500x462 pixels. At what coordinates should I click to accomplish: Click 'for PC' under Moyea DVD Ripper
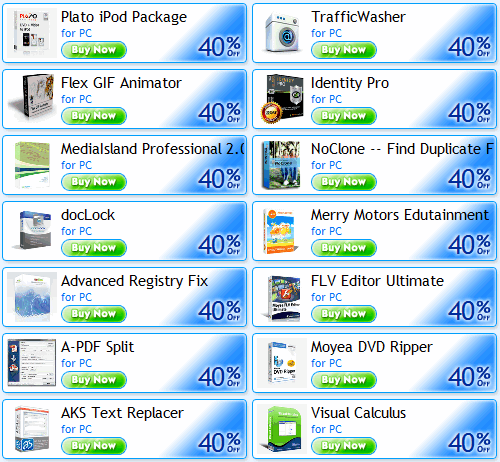tap(326, 363)
